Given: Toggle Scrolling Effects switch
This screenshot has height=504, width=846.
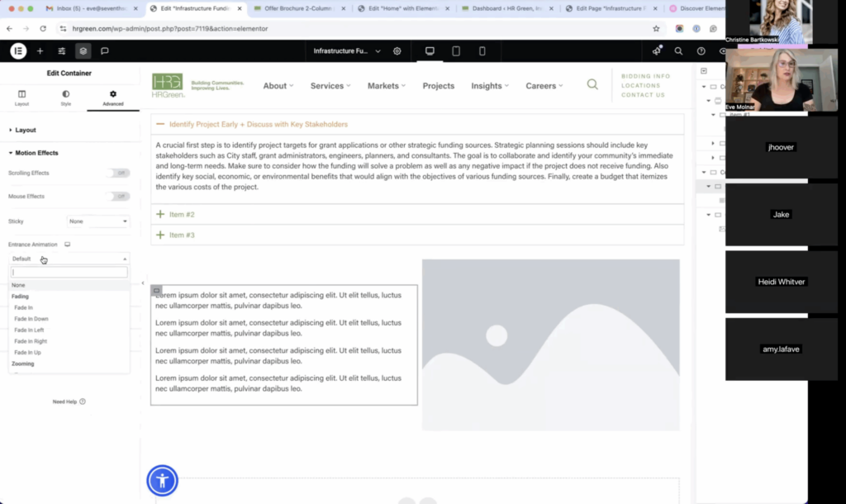Looking at the screenshot, I should click(118, 174).
